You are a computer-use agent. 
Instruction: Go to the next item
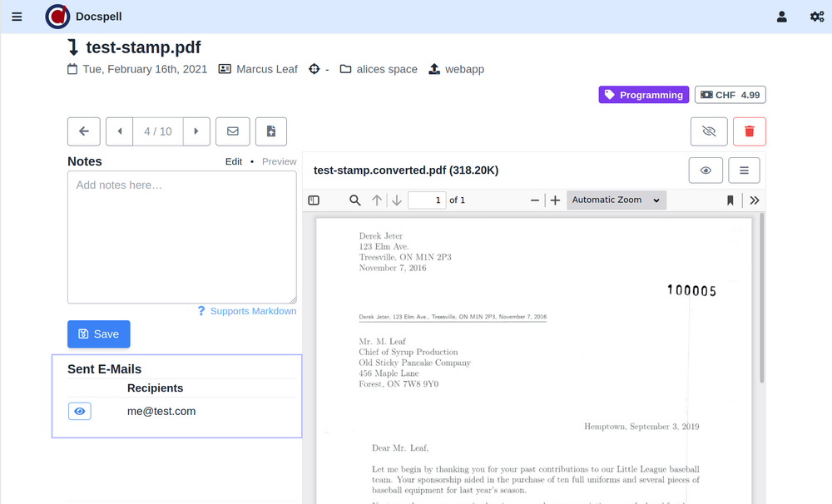[196, 131]
